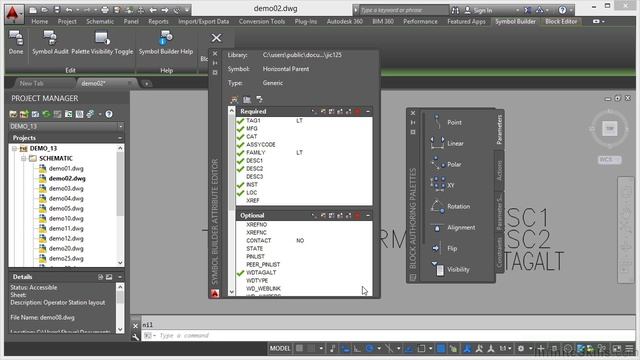Click the Plot printer icon in quick access toolbar
The height and width of the screenshot is (360, 640).
pos(105,10)
